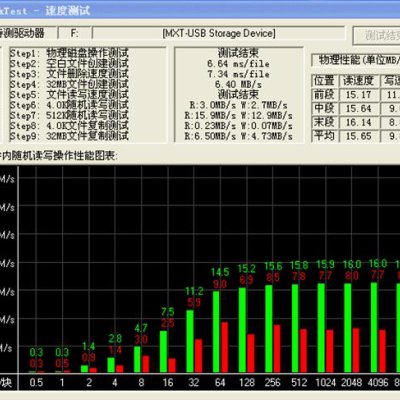Select Step5 file read/write speed row
This screenshot has height=400, width=400.
tap(69, 94)
